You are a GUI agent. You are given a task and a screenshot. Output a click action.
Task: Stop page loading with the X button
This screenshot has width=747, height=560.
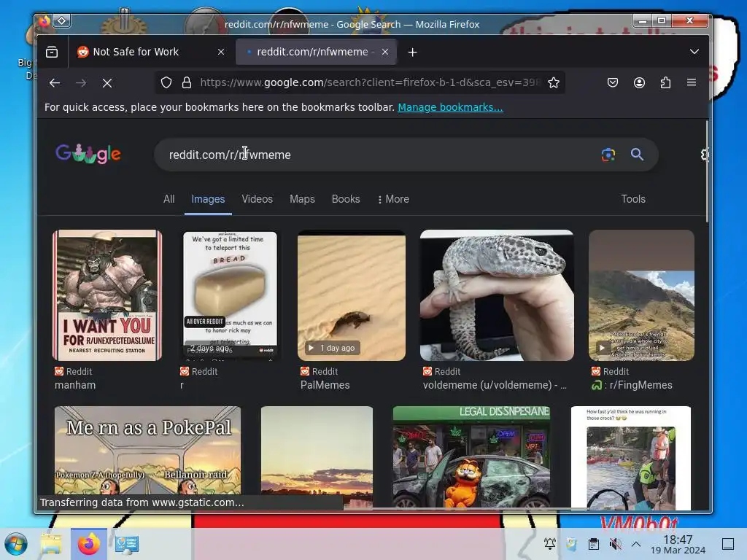[107, 83]
